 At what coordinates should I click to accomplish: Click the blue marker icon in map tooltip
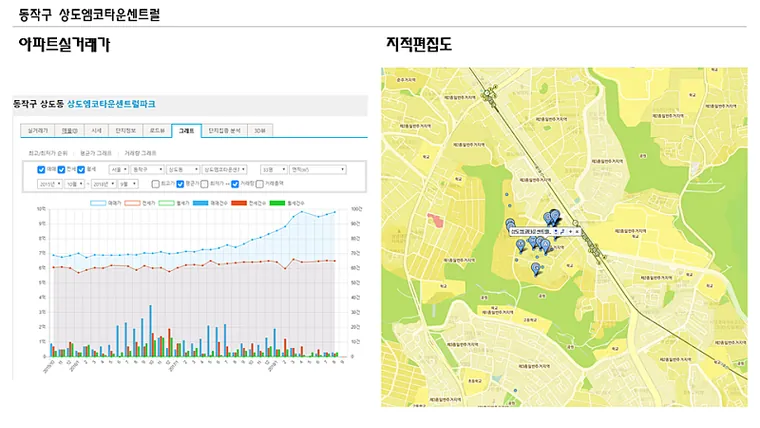pyautogui.click(x=555, y=232)
